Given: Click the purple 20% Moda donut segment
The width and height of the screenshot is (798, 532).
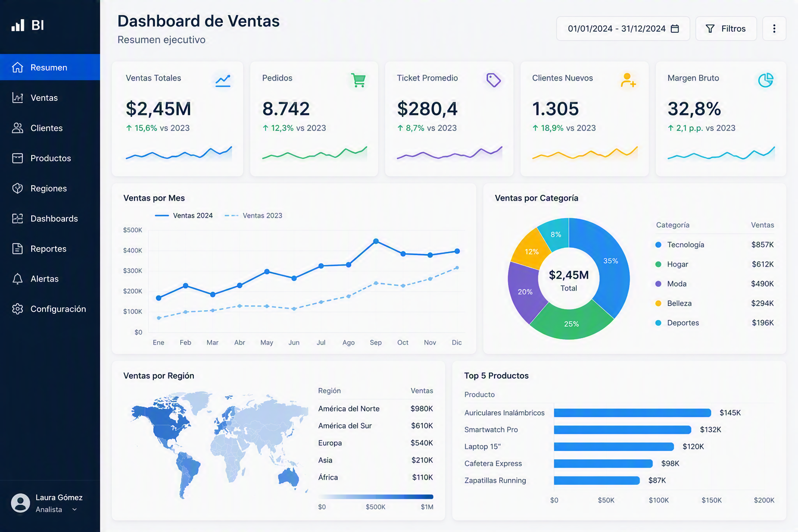Looking at the screenshot, I should pos(525,292).
